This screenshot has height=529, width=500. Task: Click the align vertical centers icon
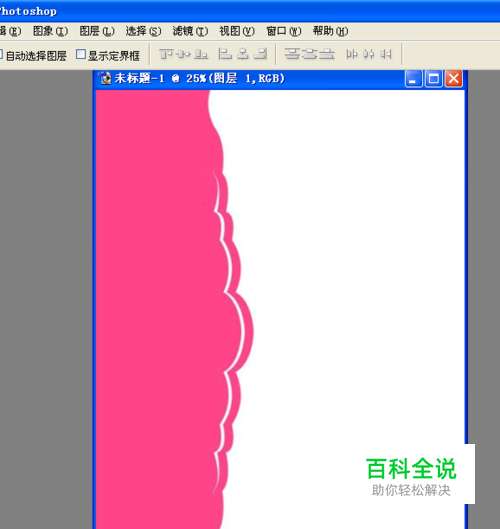pyautogui.click(x=184, y=54)
